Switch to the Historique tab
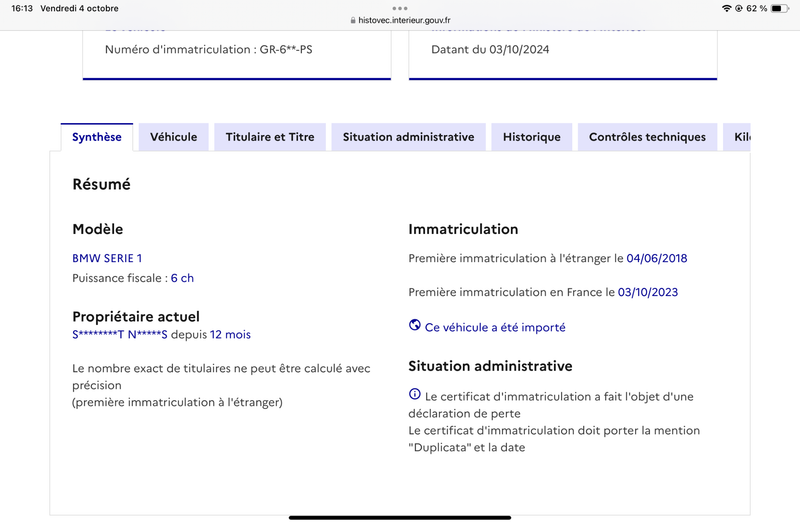 point(532,137)
